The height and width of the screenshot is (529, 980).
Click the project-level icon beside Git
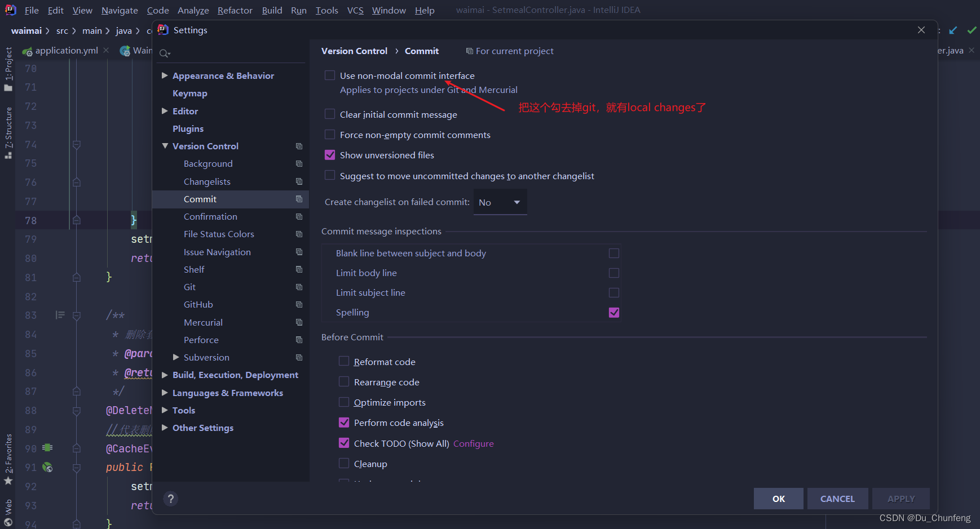tap(299, 287)
